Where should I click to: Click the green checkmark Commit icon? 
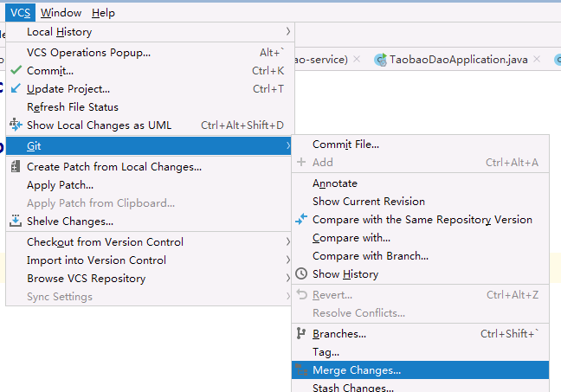pos(16,70)
